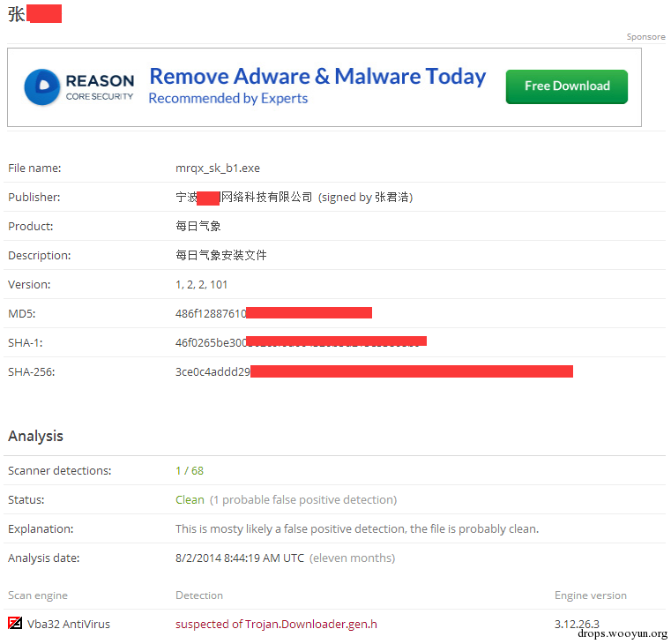Click the Detection column header

tap(199, 595)
